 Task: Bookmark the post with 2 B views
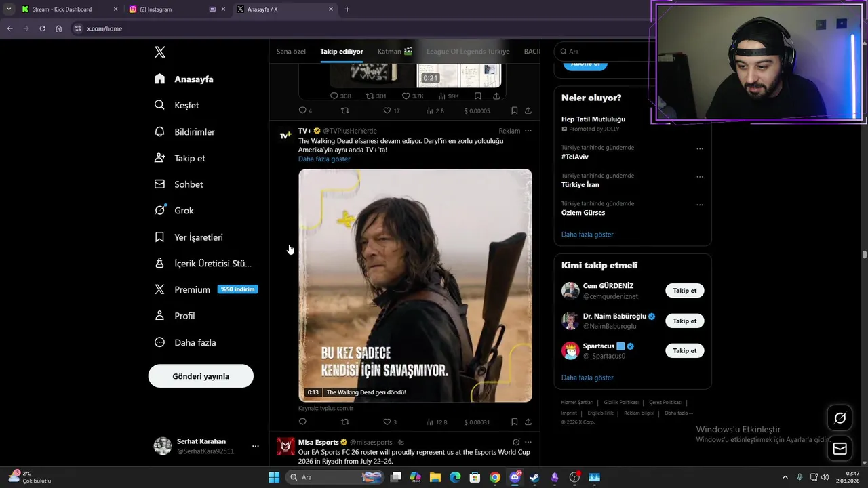pos(515,110)
